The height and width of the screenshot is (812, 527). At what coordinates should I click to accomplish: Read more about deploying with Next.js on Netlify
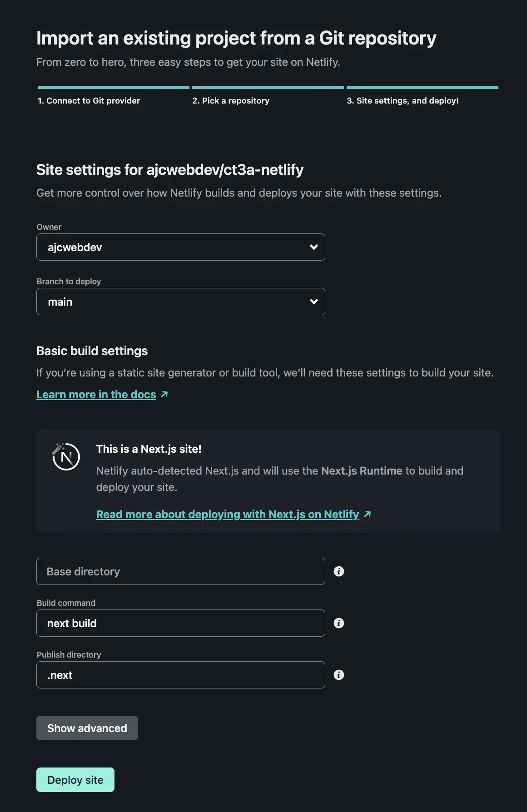pyautogui.click(x=227, y=514)
